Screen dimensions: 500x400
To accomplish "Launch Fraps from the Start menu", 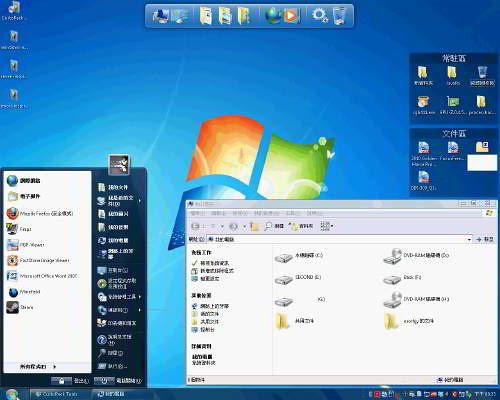I will [20, 229].
